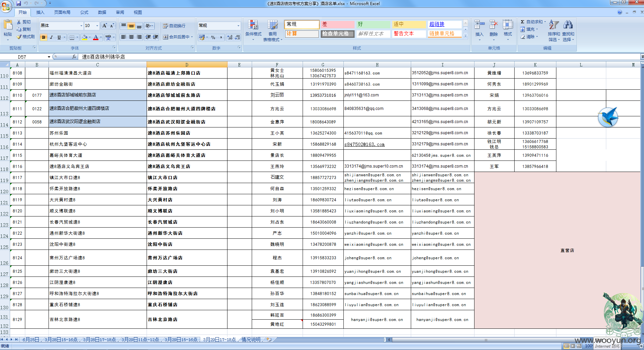644x350 pixels.
Task: Open the font size dropdown
Action: 97,26
